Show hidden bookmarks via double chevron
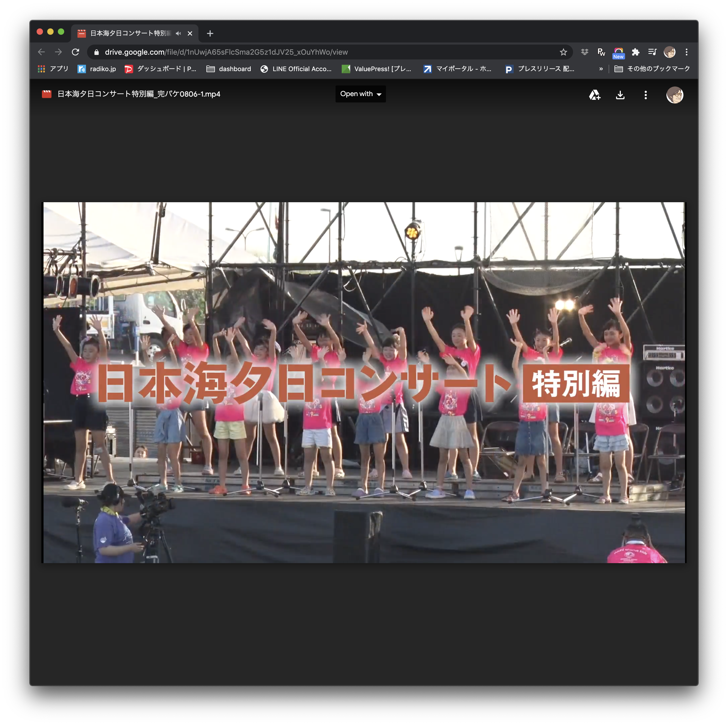The height and width of the screenshot is (725, 728). 601,69
